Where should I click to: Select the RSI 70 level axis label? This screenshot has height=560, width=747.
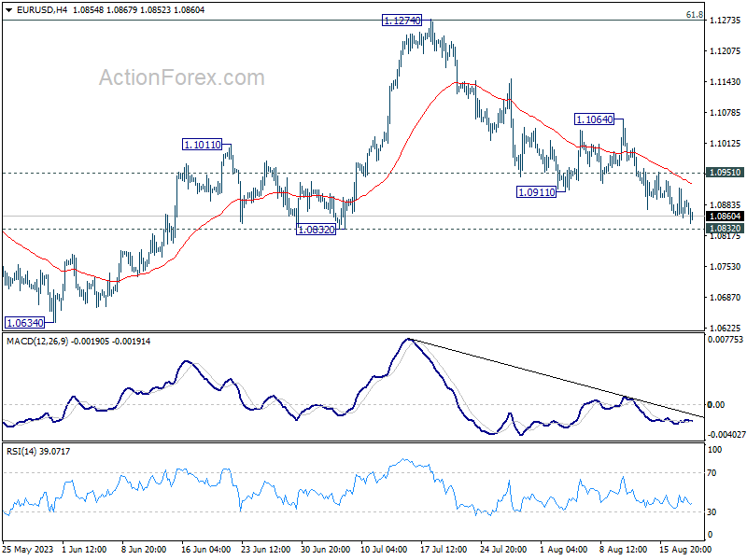712,473
